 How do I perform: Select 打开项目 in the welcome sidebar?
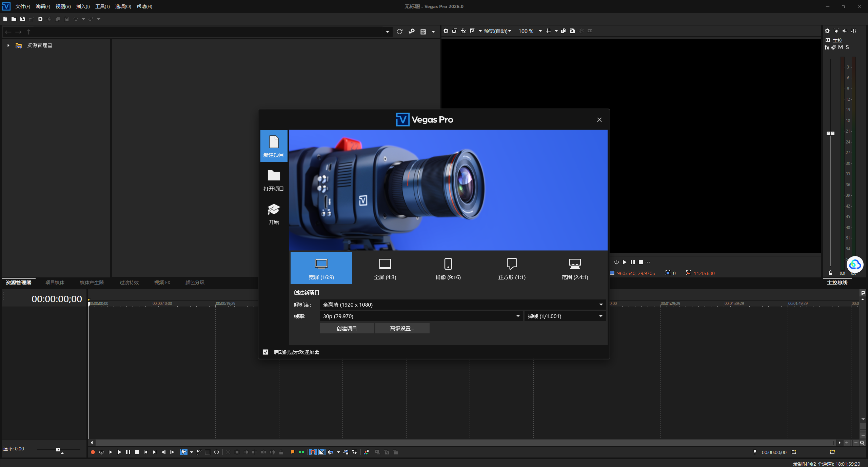[x=274, y=180]
